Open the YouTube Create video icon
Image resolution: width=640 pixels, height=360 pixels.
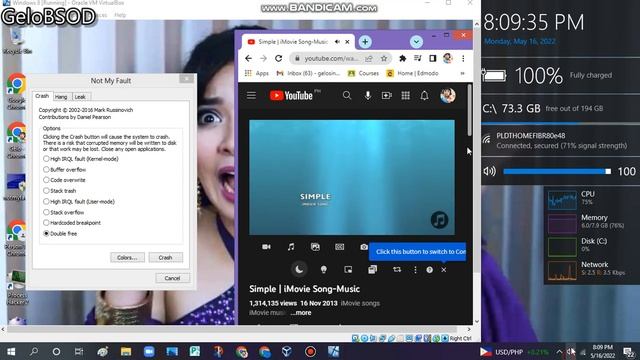(x=386, y=96)
